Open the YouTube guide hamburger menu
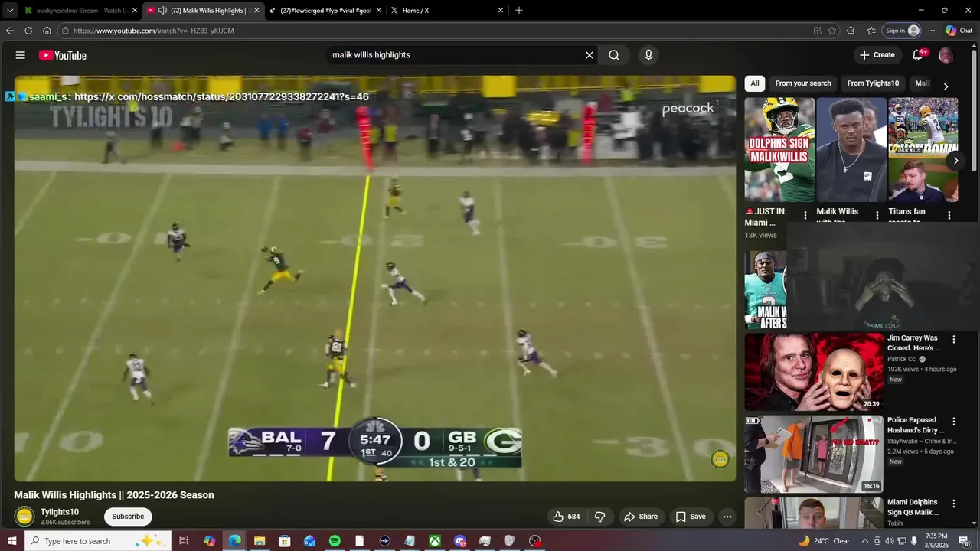This screenshot has height=551, width=980. tap(21, 55)
